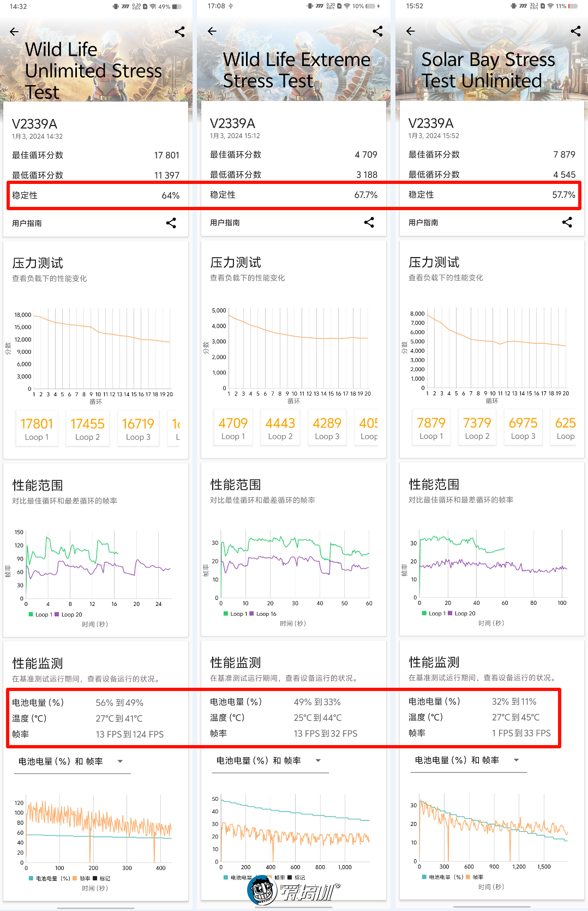This screenshot has height=911, width=588.
Task: Select Loop 1 score card 17801
Action: (37, 429)
